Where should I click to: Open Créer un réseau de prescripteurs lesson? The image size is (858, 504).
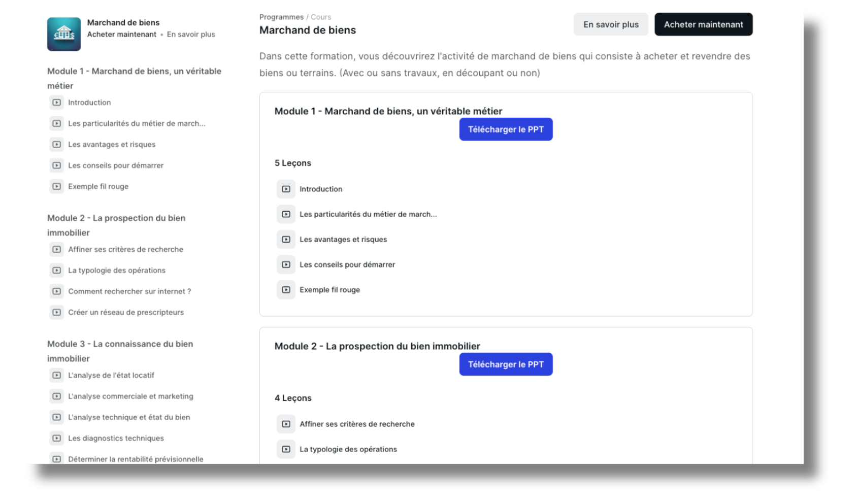(126, 312)
